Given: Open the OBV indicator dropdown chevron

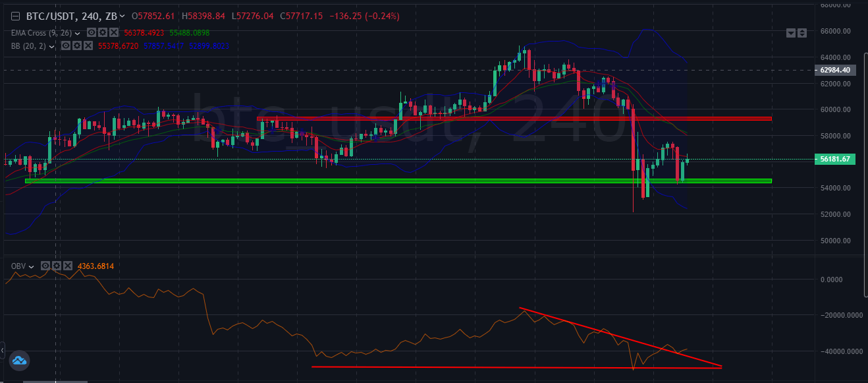Looking at the screenshot, I should [x=31, y=266].
